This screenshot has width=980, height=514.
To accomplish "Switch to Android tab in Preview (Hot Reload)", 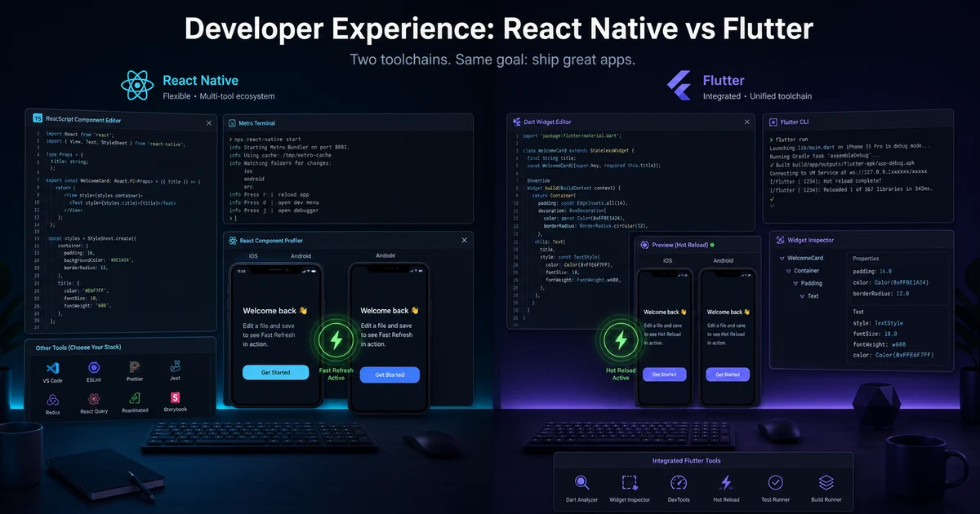I will [723, 261].
